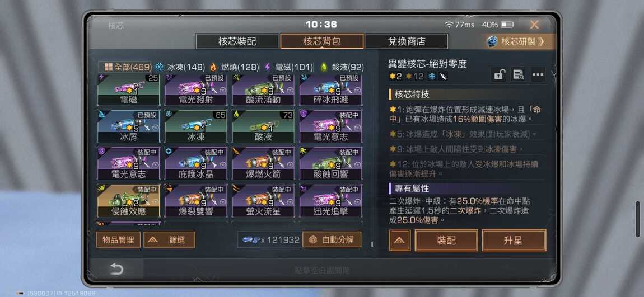Toggle the lock icon for this core
644x297 pixels.
click(x=498, y=74)
